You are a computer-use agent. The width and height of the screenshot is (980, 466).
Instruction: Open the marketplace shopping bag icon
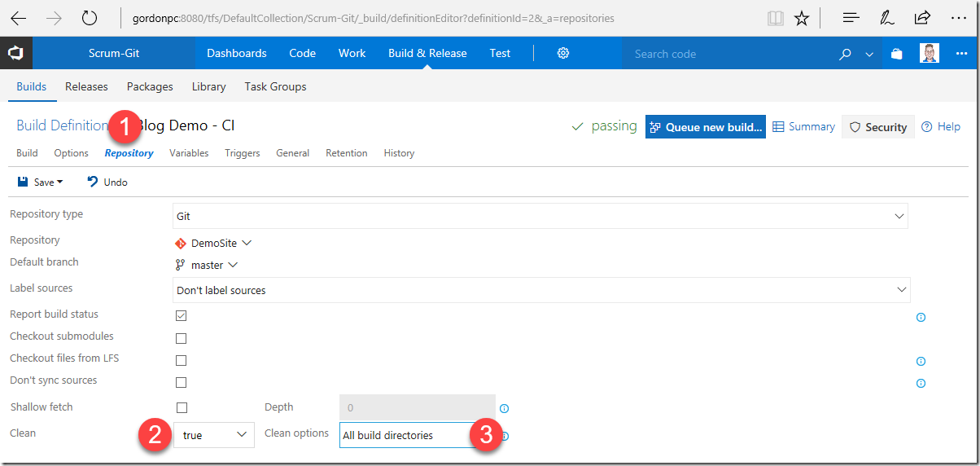pyautogui.click(x=896, y=54)
